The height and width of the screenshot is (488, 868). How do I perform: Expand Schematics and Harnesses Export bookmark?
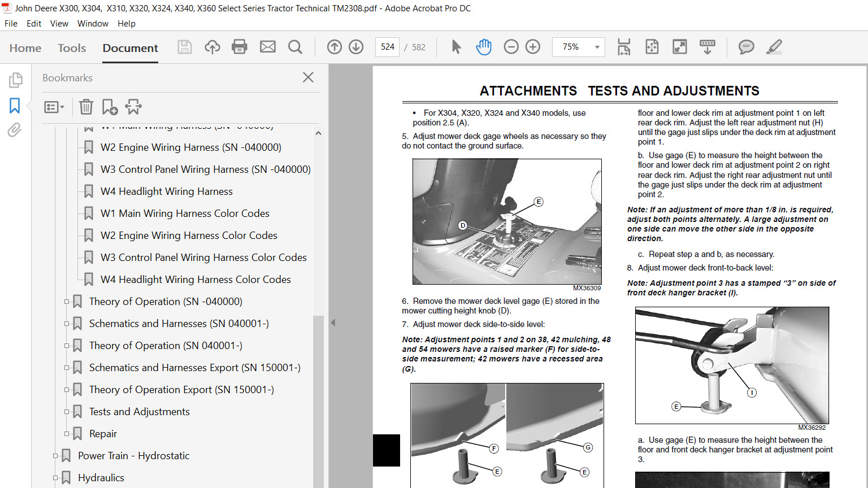click(67, 368)
